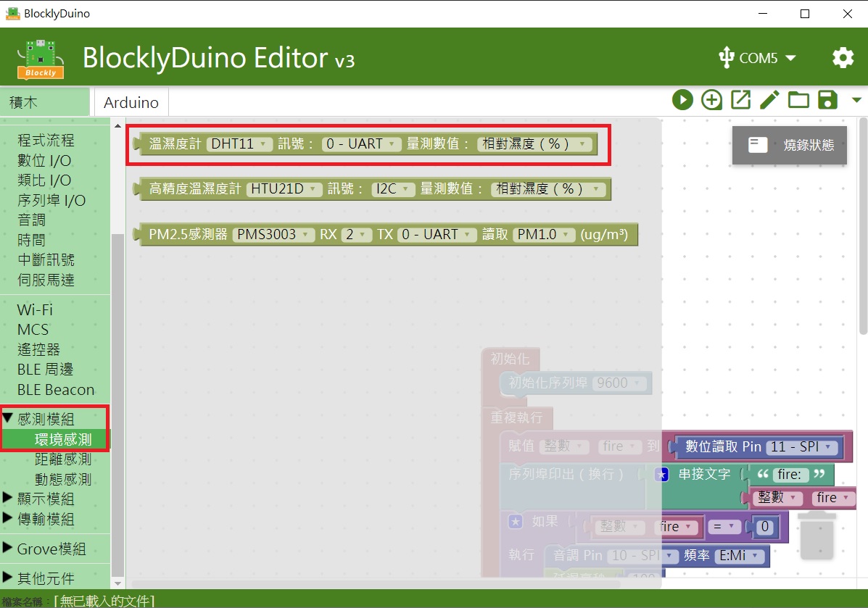Open the HTU21D block's 相對溼度 measurement dropdown
The width and height of the screenshot is (868, 608).
click(x=548, y=188)
